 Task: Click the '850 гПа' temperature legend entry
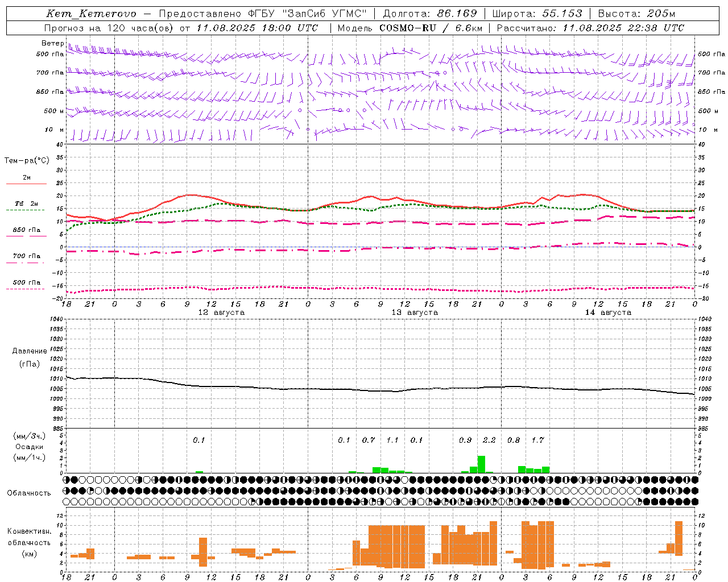[x=26, y=230]
